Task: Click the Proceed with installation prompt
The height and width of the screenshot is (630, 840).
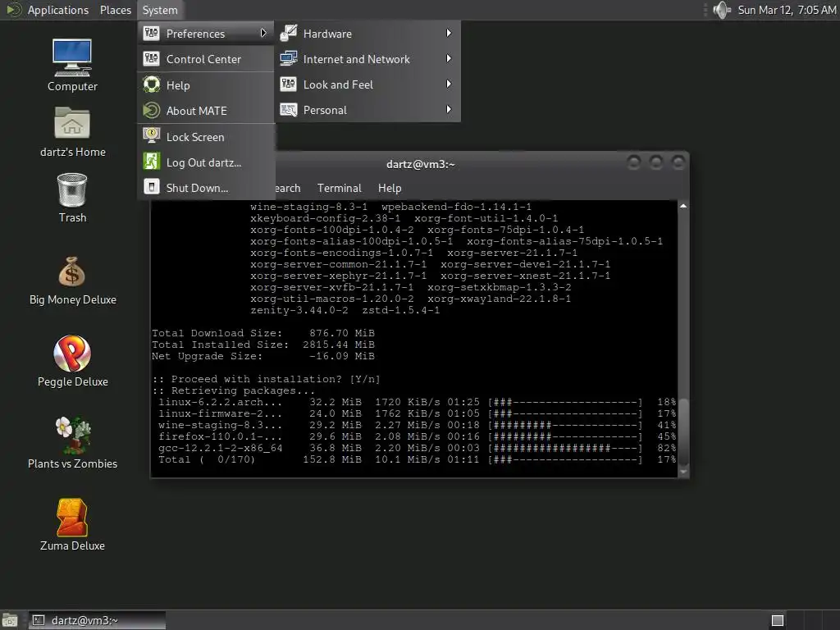Action: 267,379
